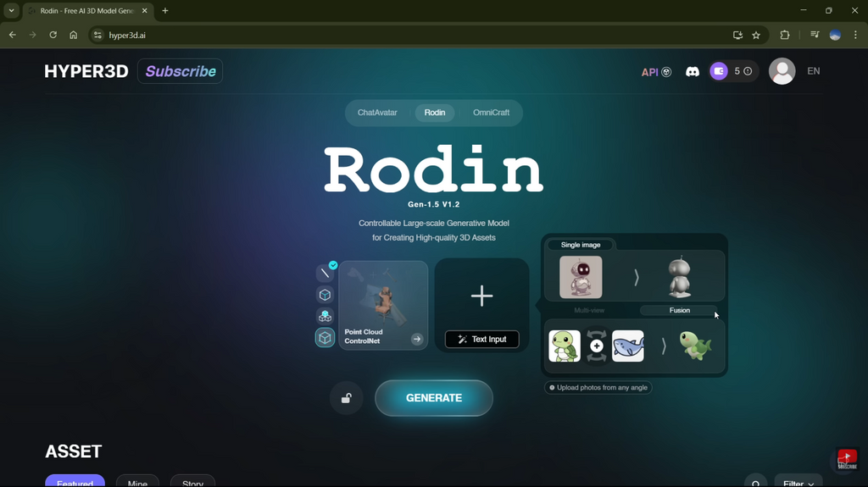
Task: Open the tab search dropdown arrow
Action: pos(11,10)
